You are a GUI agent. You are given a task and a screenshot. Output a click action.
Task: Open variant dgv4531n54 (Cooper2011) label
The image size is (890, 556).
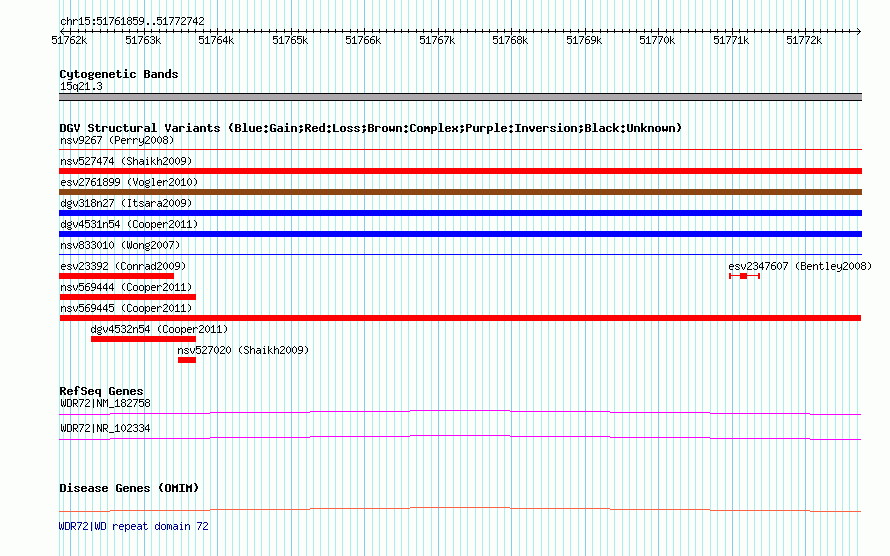pyautogui.click(x=129, y=224)
